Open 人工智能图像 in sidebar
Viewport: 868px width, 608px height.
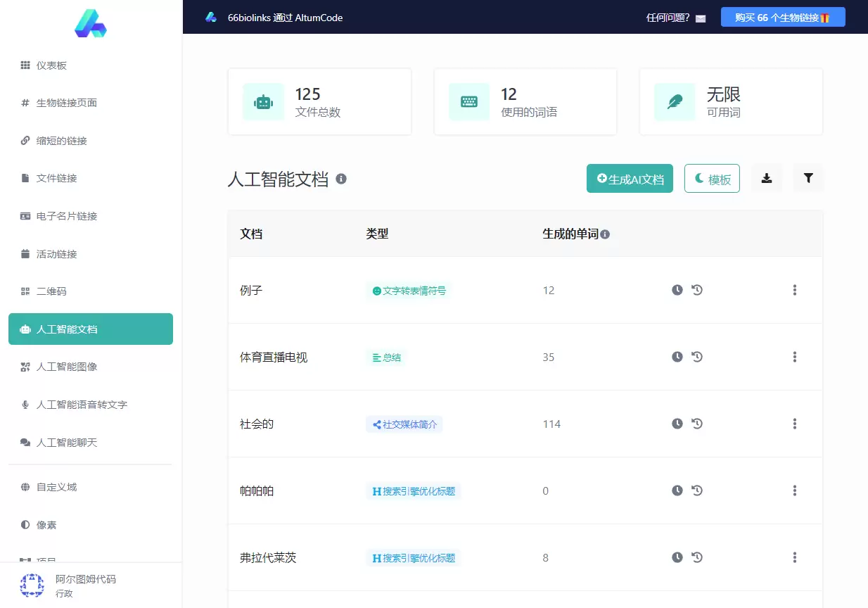[x=91, y=367]
